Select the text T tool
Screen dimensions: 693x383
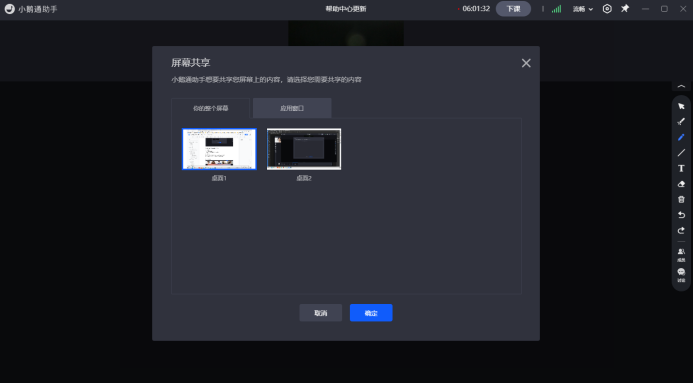point(681,168)
